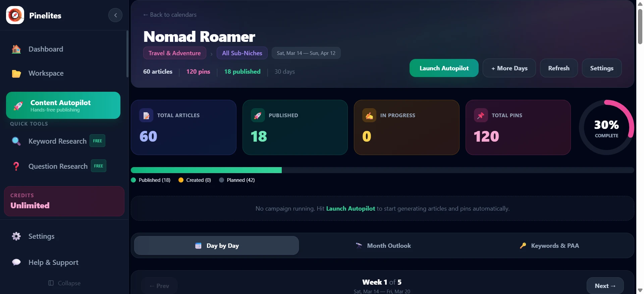Click the Help & Support chat bubble icon
Screen dimensions: 644x294
pyautogui.click(x=16, y=262)
